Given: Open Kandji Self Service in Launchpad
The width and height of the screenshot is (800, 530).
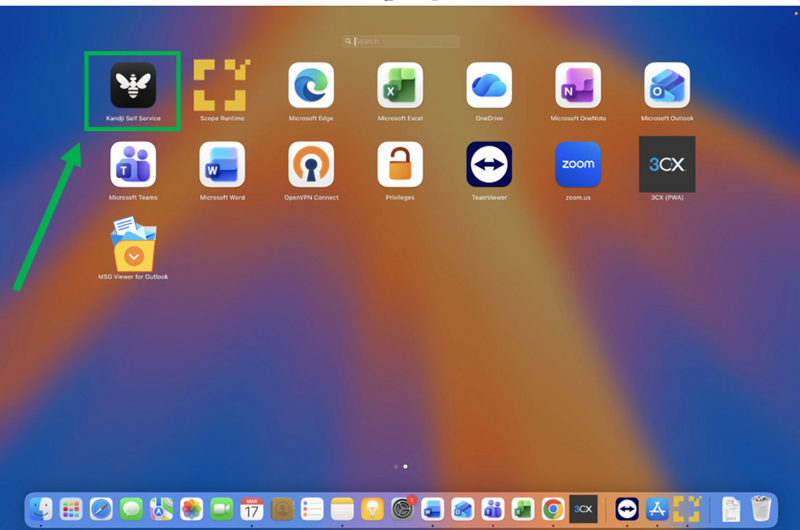Looking at the screenshot, I should pos(133,85).
